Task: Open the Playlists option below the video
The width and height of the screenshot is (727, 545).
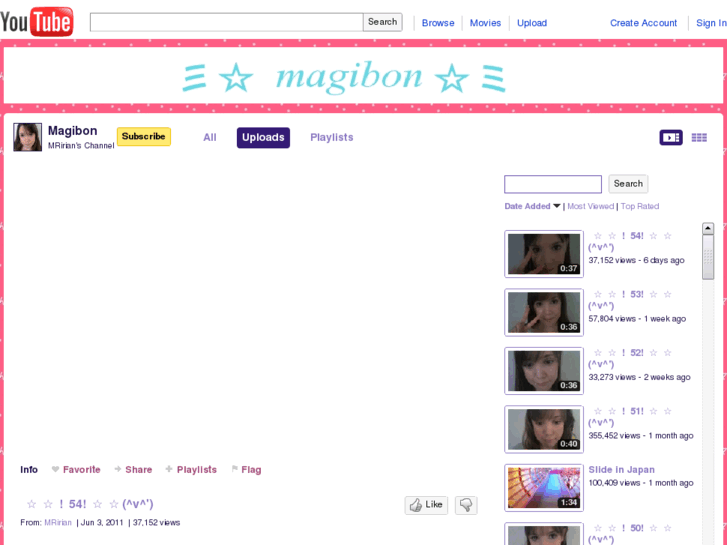Action: click(191, 469)
